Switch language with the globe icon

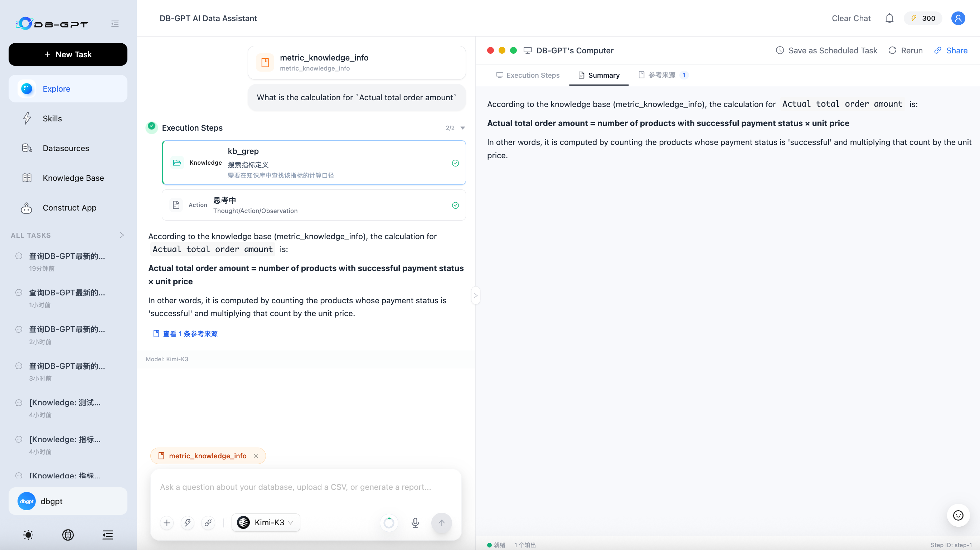pyautogui.click(x=68, y=535)
